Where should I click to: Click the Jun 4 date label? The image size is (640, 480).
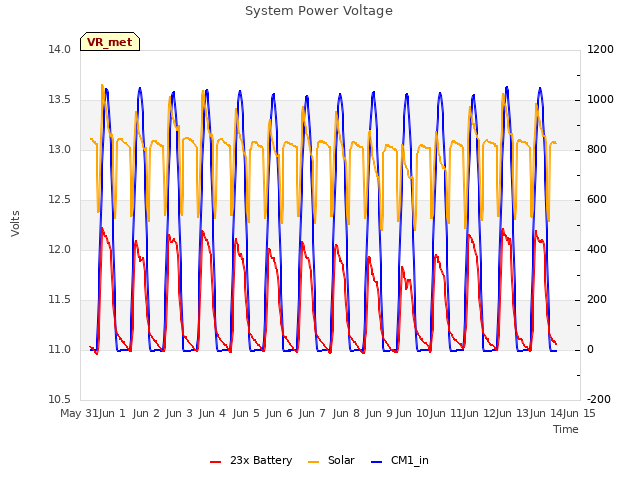[212, 413]
